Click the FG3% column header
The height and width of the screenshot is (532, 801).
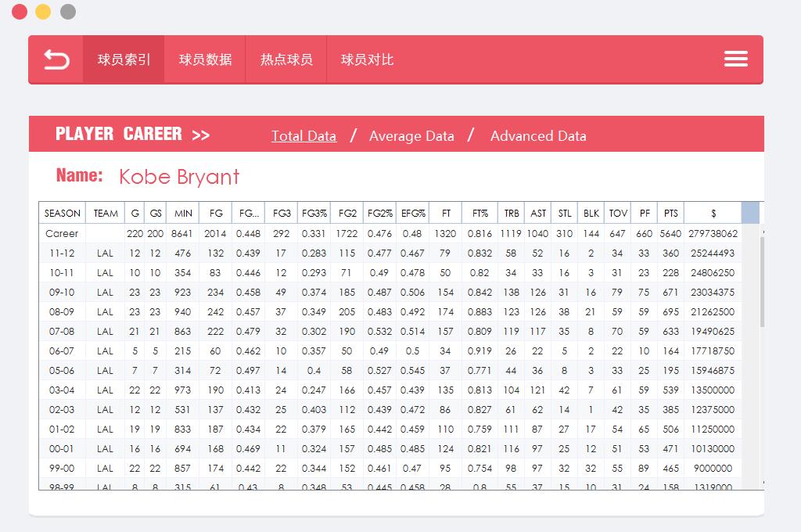[314, 213]
